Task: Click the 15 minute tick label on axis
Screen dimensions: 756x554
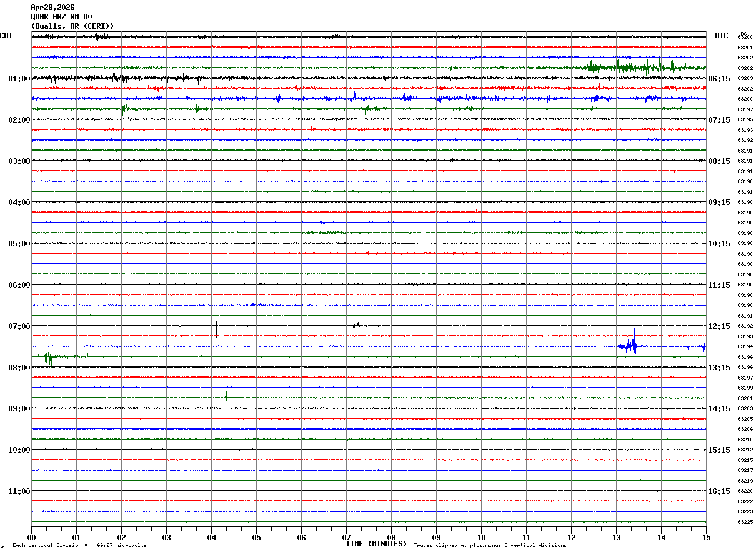Action: (706, 537)
